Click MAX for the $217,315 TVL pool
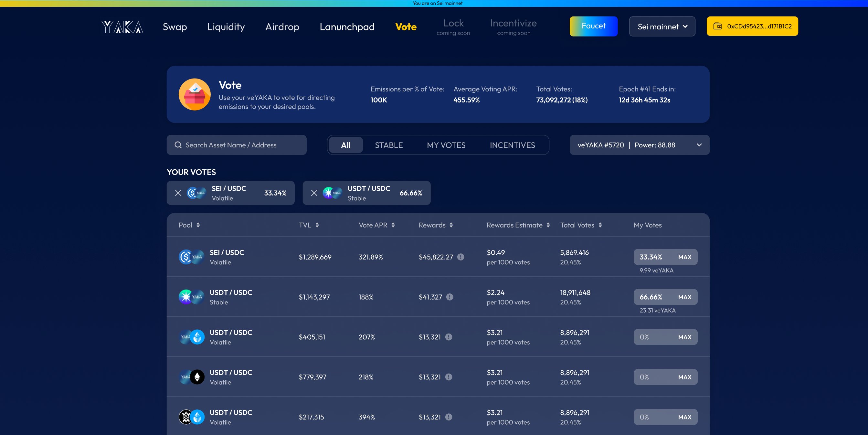868x435 pixels. 684,417
